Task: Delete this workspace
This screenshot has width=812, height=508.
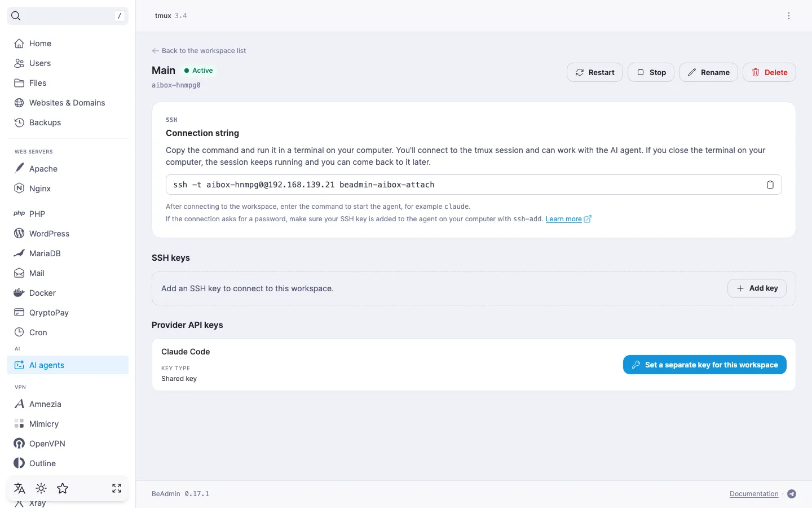Action: click(x=769, y=72)
